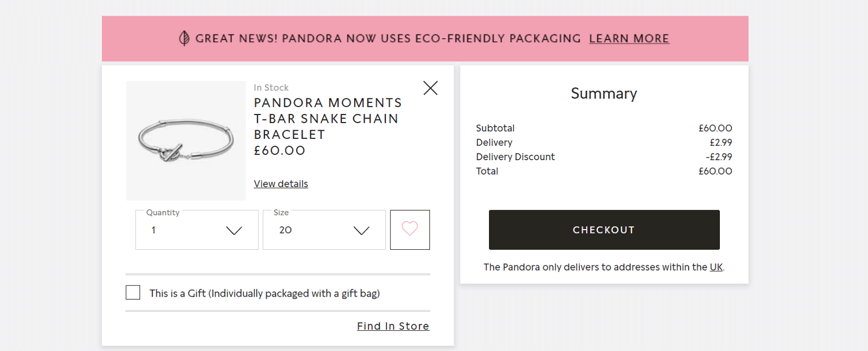The width and height of the screenshot is (868, 351).
Task: Click the UK delivery link
Action: coord(716,267)
